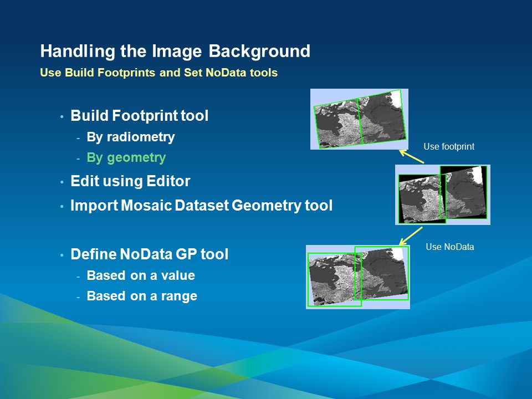The image size is (532, 399).
Task: Open the top satellite image with clipped footprints
Action: [x=359, y=119]
